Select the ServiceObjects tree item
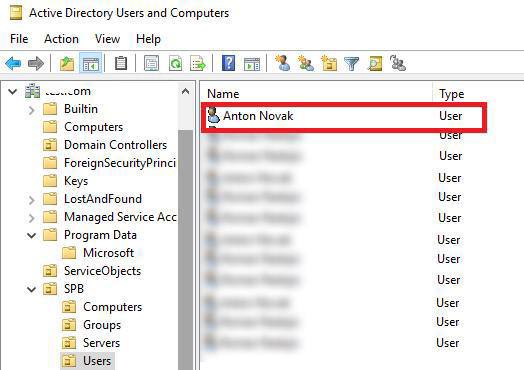The height and width of the screenshot is (370, 524). [103, 271]
